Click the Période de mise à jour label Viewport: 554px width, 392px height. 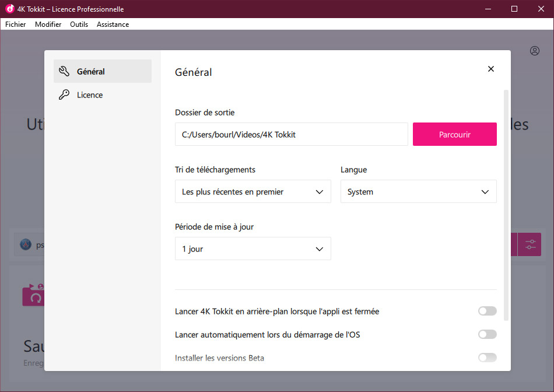coord(214,227)
